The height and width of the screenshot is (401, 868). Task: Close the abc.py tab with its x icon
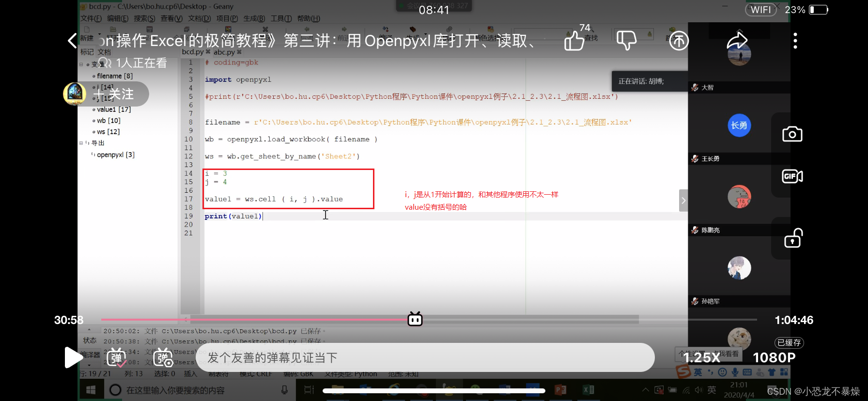point(239,52)
